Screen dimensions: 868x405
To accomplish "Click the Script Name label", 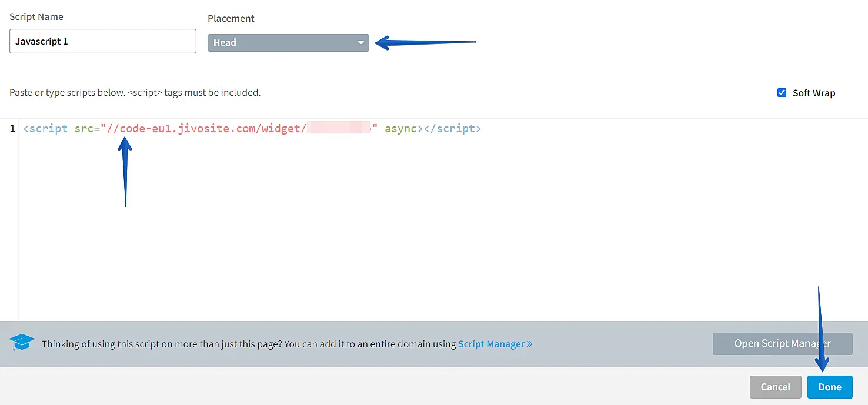I will [36, 16].
